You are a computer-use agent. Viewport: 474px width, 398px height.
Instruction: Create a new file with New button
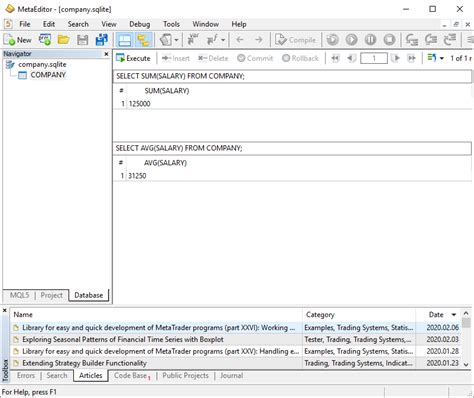18,40
